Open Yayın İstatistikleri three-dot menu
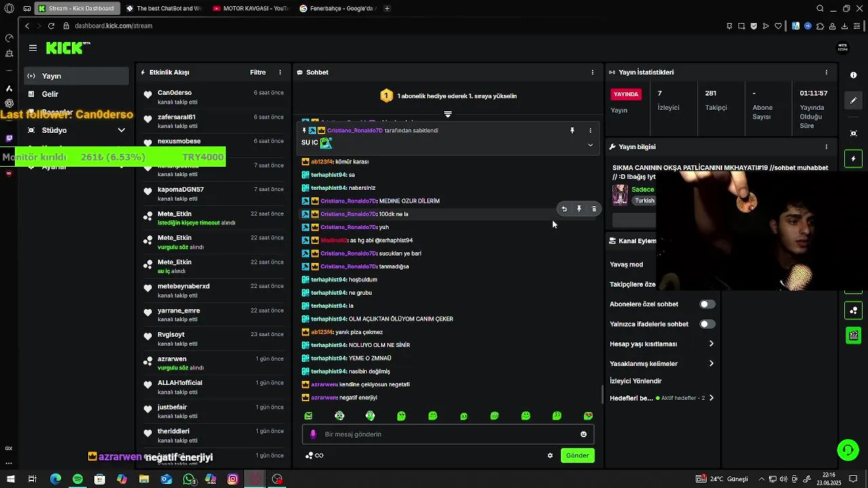Image resolution: width=868 pixels, height=488 pixels. pos(826,73)
